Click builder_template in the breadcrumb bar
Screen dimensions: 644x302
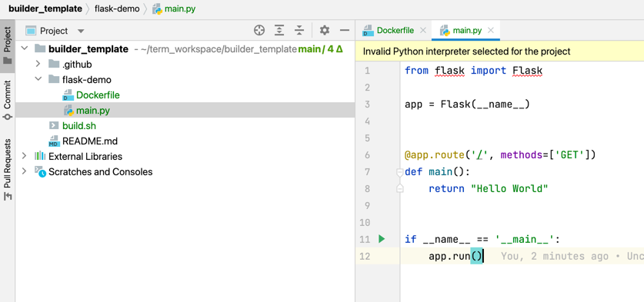[x=45, y=8]
